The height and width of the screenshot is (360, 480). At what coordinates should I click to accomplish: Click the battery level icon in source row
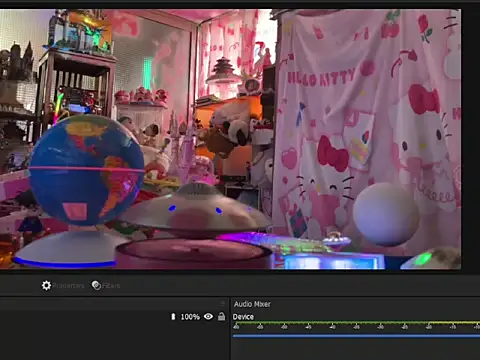click(x=173, y=316)
